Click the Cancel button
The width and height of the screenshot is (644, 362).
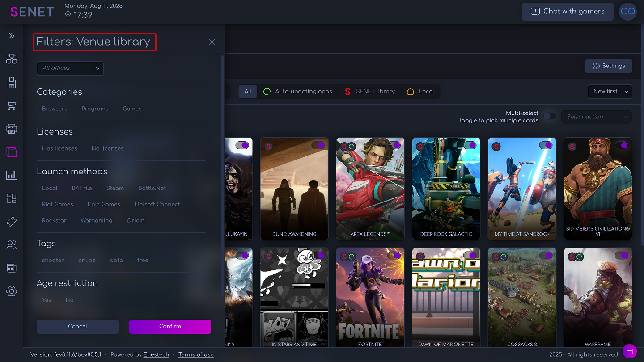point(77,326)
